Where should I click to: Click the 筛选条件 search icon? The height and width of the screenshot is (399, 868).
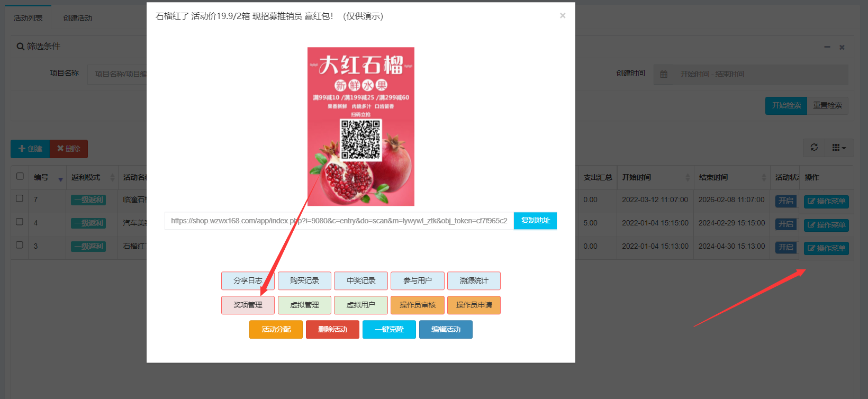[x=21, y=47]
